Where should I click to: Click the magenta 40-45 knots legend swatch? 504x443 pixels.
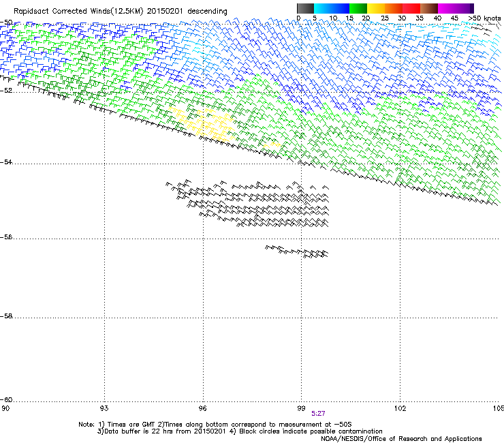(447, 8)
